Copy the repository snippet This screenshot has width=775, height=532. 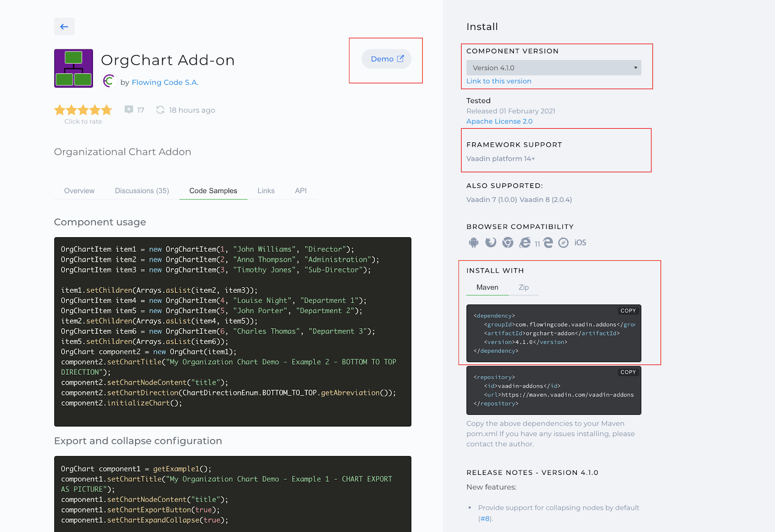(x=628, y=372)
